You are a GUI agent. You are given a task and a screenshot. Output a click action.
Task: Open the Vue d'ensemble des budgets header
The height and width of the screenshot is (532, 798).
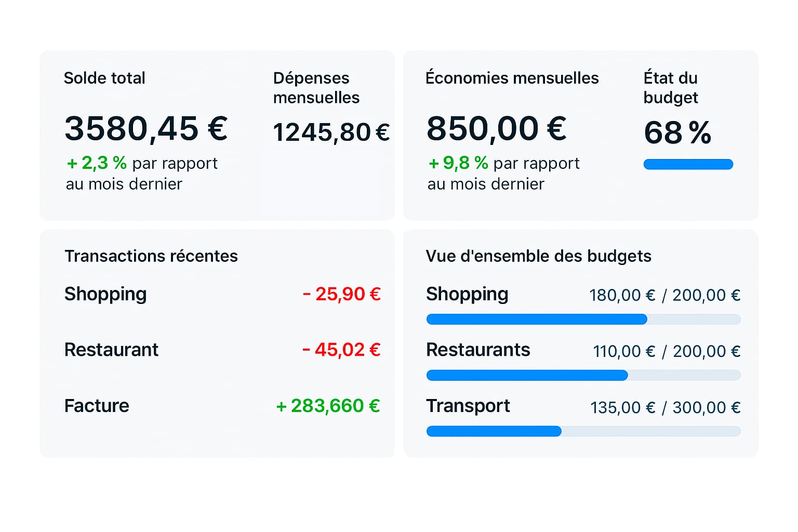coord(539,256)
